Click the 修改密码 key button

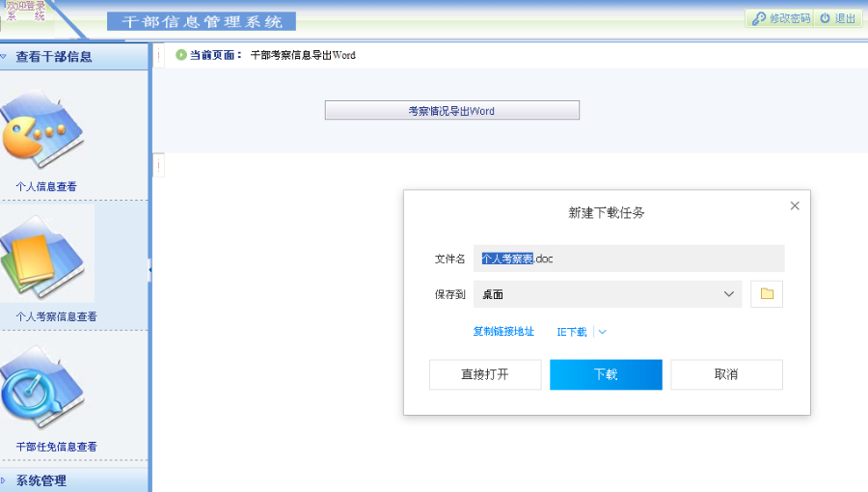pos(780,18)
